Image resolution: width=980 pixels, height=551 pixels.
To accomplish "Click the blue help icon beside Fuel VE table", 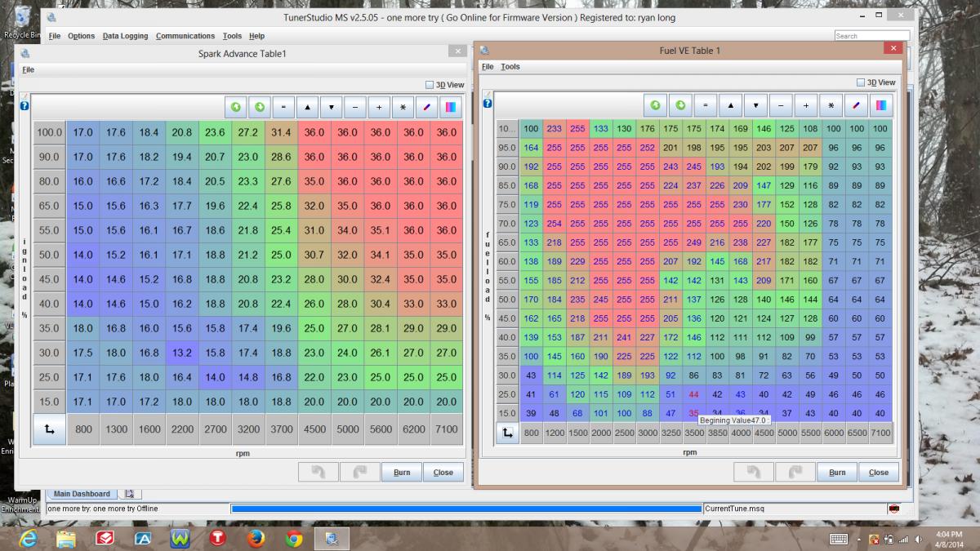I will pyautogui.click(x=488, y=104).
